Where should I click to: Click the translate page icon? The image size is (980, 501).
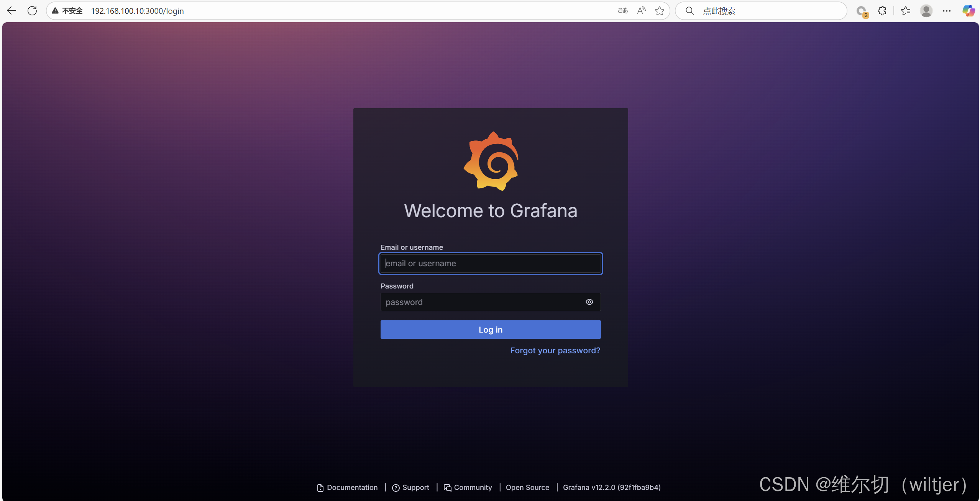tap(623, 11)
